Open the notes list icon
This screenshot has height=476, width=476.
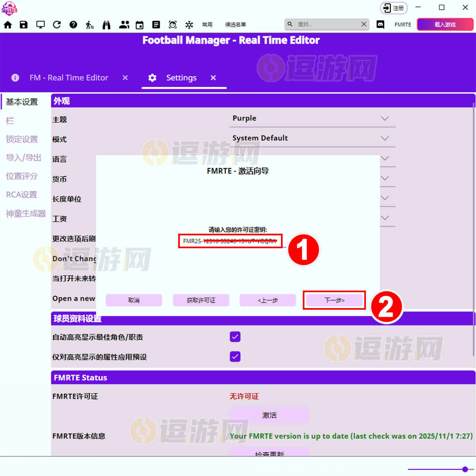[x=156, y=24]
